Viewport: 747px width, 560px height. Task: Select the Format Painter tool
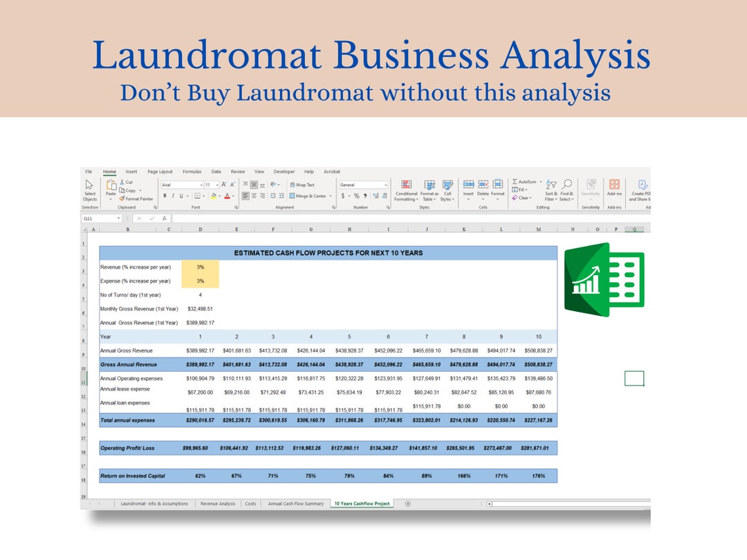(x=136, y=198)
